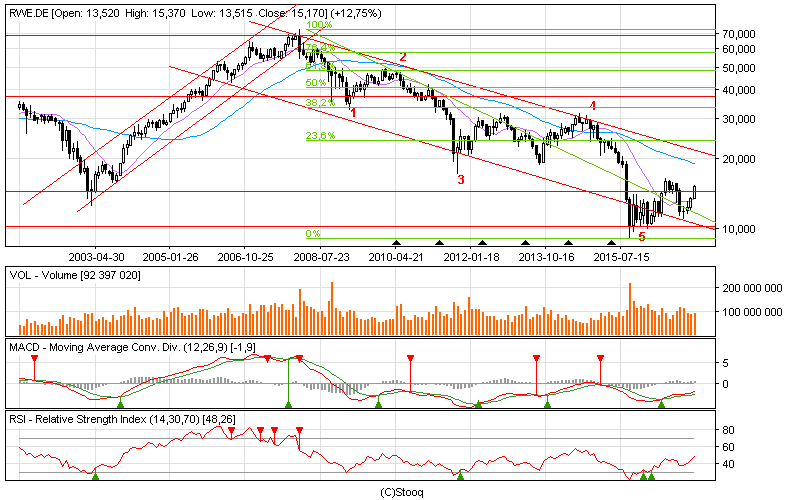Select the 40,000 price axis label
The height and width of the screenshot is (500, 800).
click(x=739, y=90)
